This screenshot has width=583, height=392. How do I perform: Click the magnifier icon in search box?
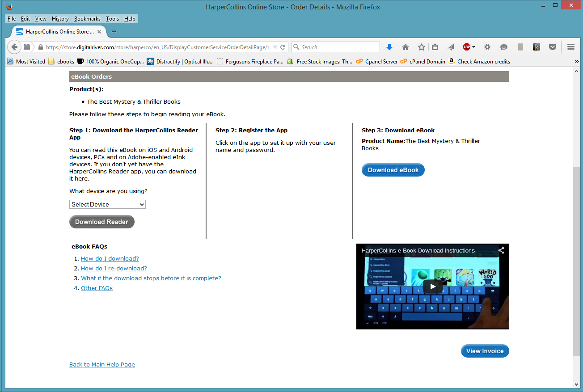[296, 47]
